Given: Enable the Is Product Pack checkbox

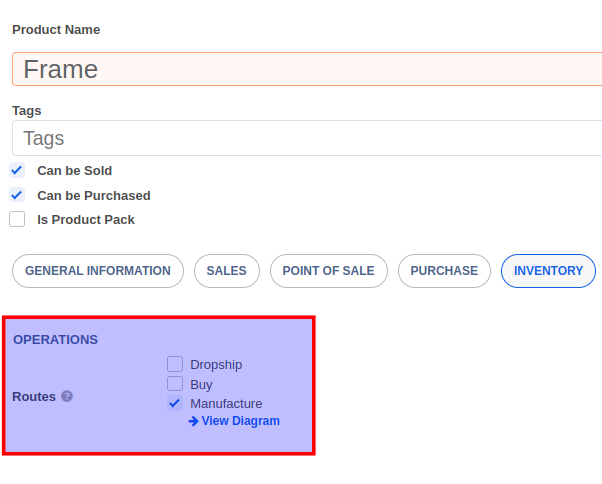Looking at the screenshot, I should [x=17, y=219].
